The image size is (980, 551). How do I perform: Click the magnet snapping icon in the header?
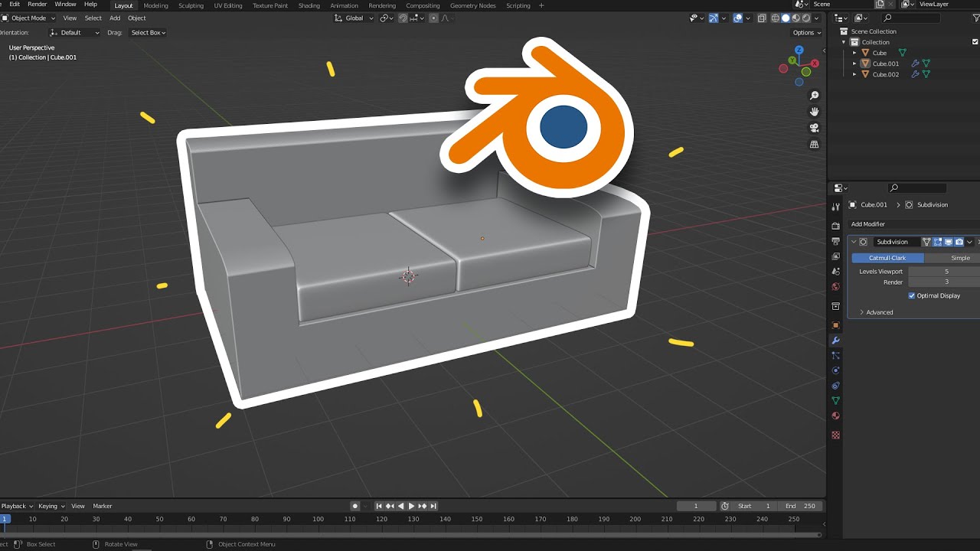tap(402, 18)
